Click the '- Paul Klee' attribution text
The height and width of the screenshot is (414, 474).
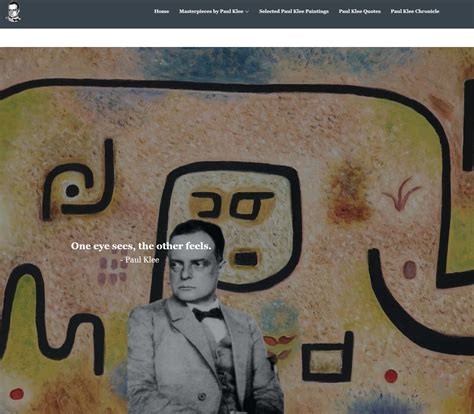pos(140,260)
